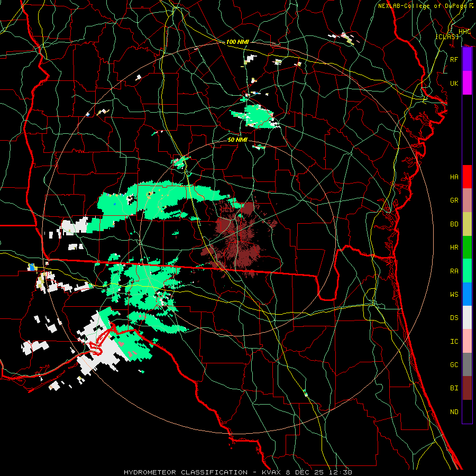Click the dark red BI legend swatch

point(467,388)
